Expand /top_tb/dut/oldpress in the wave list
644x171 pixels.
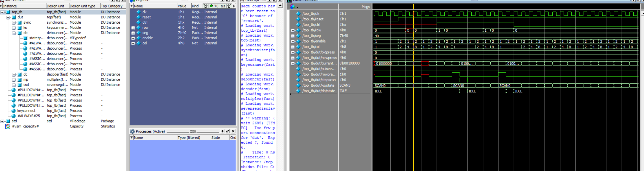pos(293,53)
